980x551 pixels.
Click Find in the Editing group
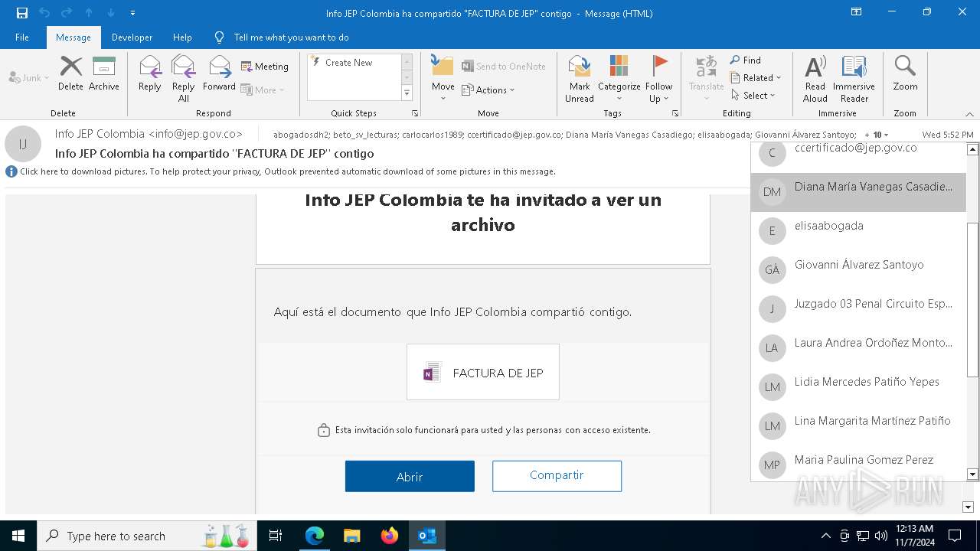coord(746,60)
